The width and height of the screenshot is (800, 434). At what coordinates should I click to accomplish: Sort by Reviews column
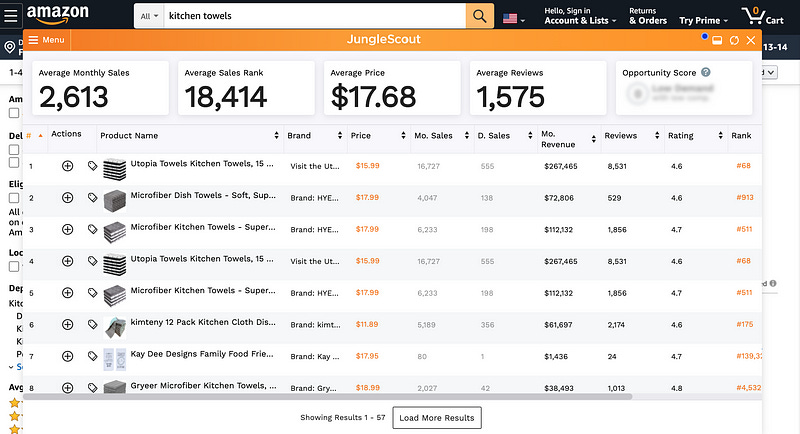pyautogui.click(x=657, y=136)
